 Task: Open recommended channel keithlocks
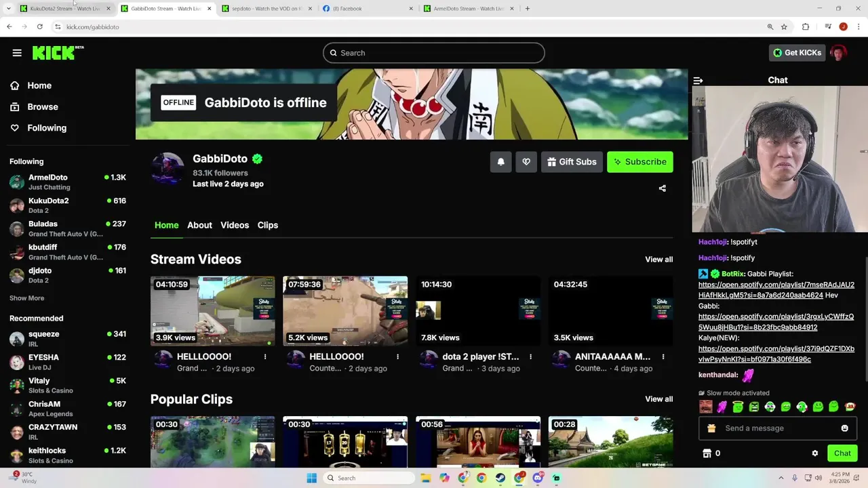[x=68, y=455]
